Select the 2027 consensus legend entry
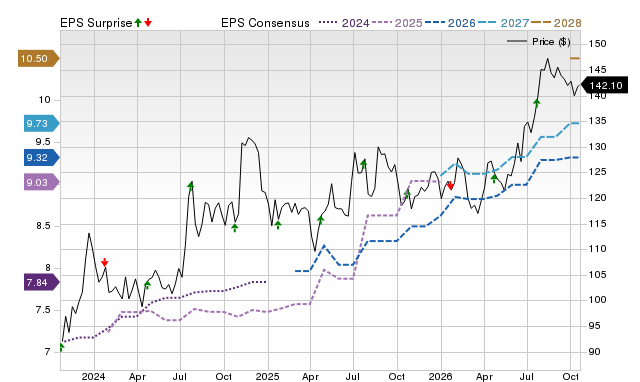 [503, 23]
